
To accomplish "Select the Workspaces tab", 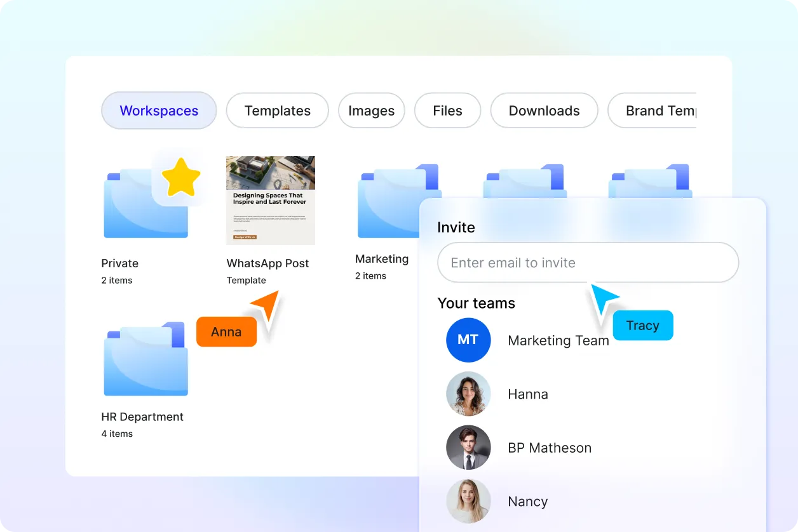I will pyautogui.click(x=159, y=110).
